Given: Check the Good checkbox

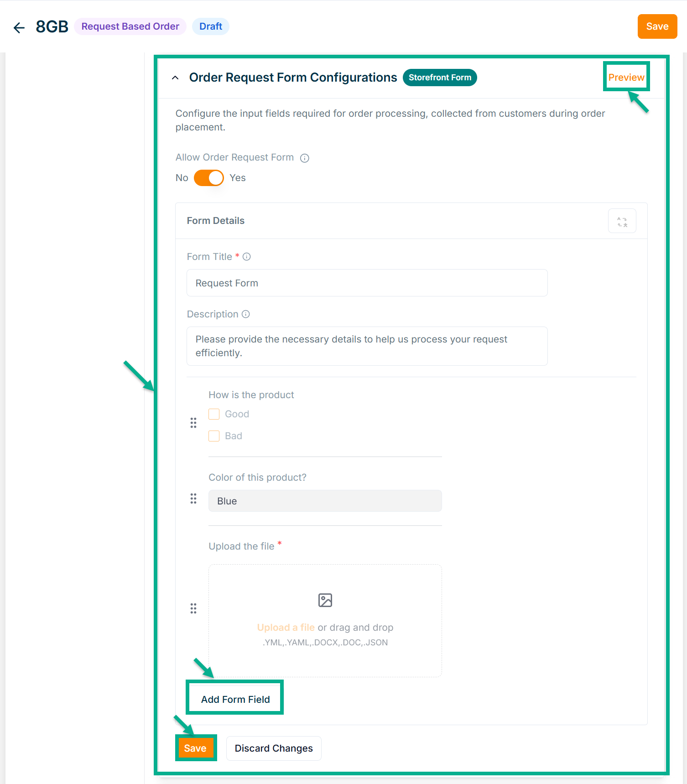Looking at the screenshot, I should [x=214, y=414].
